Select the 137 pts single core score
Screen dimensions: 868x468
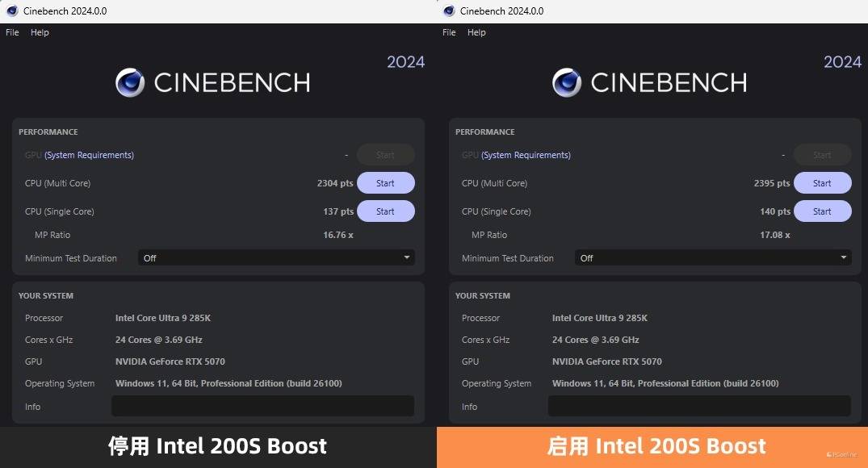click(x=338, y=211)
